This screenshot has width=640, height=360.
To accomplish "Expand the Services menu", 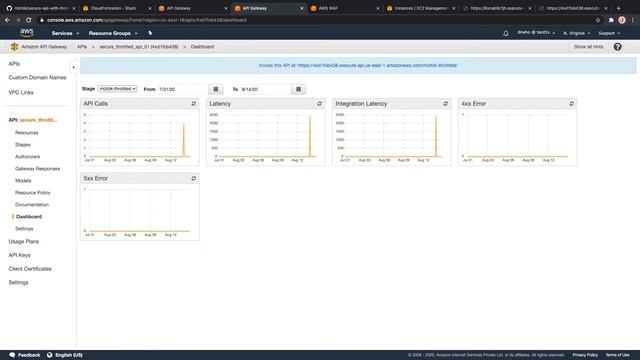I will 65,33.
